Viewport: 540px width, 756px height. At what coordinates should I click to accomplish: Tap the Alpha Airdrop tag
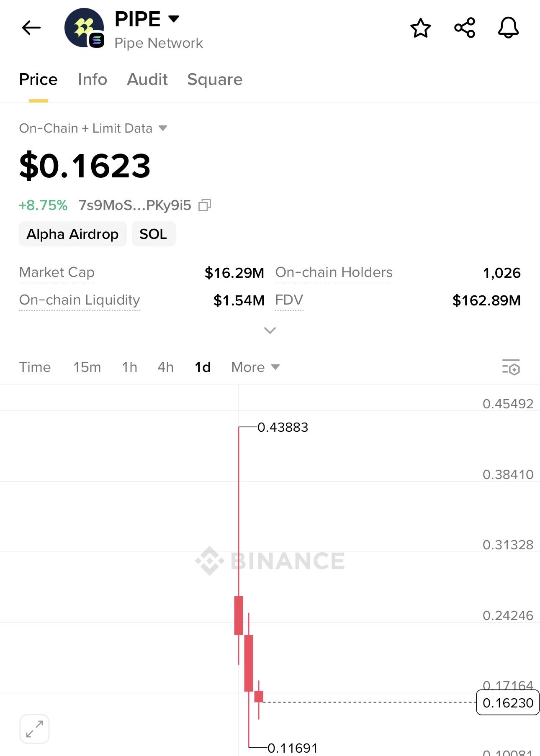[x=72, y=234]
